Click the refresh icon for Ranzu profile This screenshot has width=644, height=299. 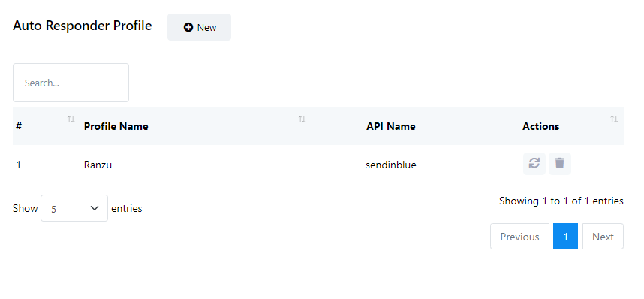534,164
